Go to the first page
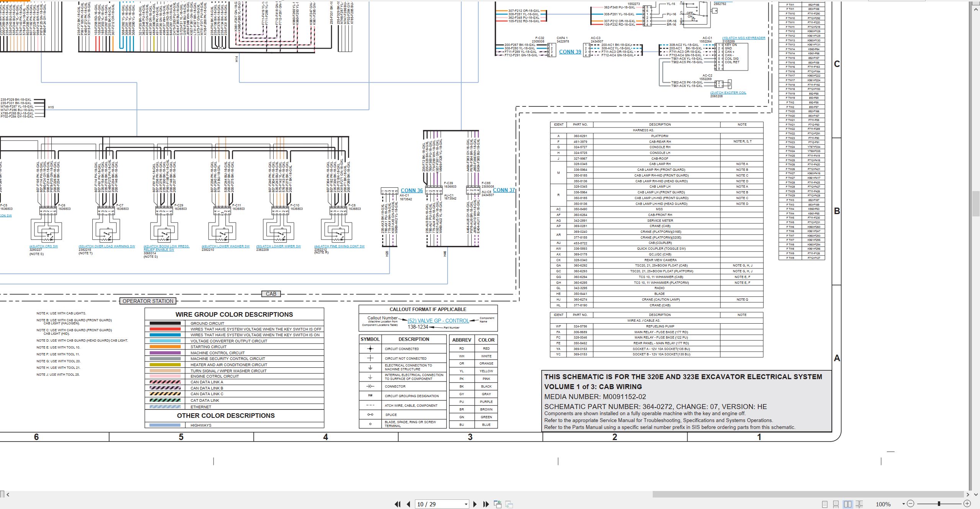 tap(398, 504)
